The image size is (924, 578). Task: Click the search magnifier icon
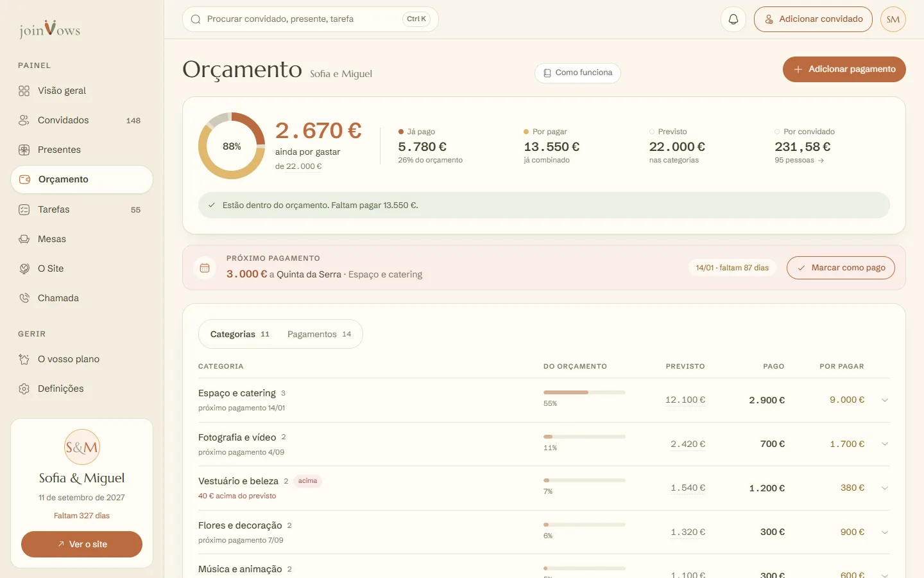196,19
